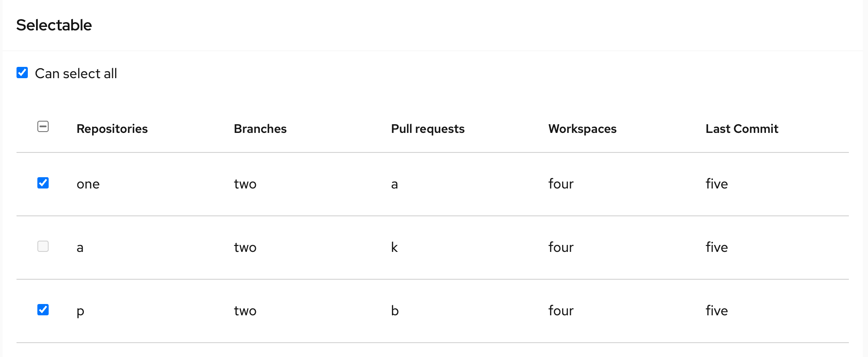
Task: Click the two cell in row a
Action: tap(245, 247)
